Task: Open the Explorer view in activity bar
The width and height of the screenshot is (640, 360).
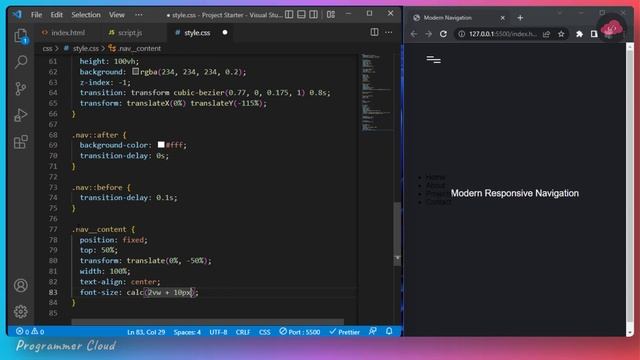Action: (x=21, y=36)
